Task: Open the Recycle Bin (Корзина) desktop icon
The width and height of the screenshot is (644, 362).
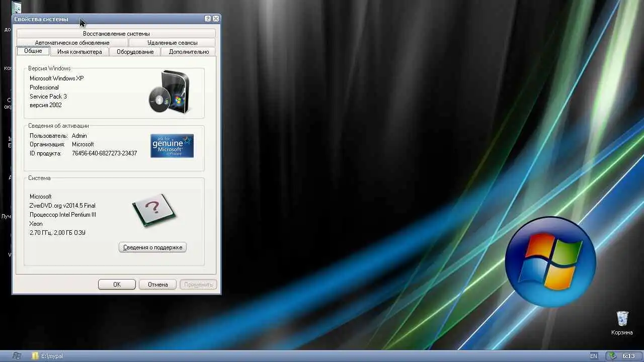Action: tap(622, 323)
